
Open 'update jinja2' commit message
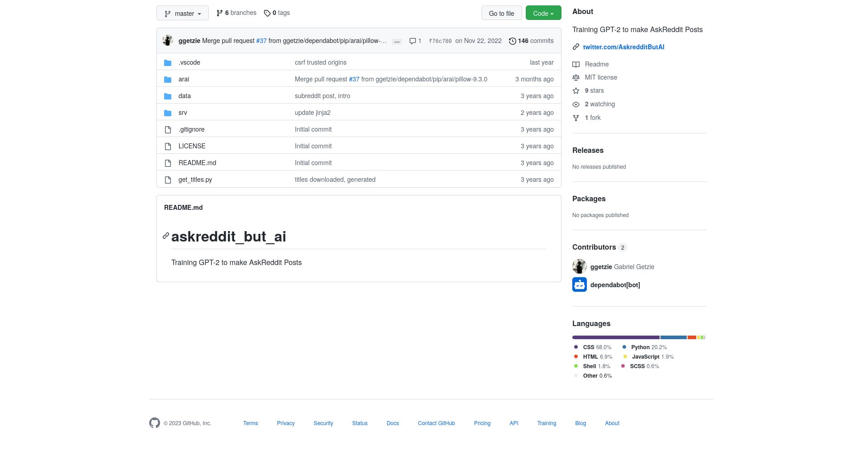coord(312,113)
